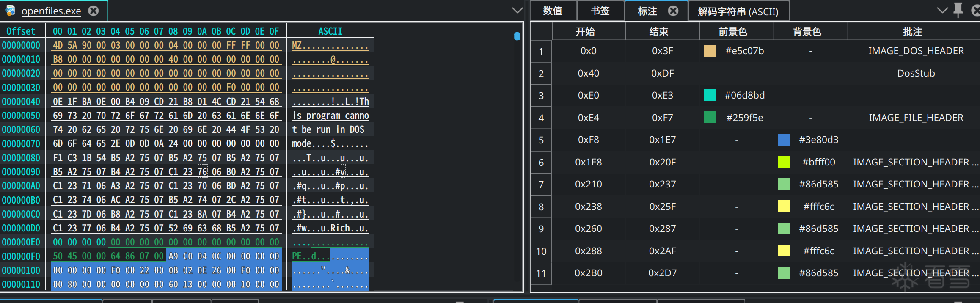The image size is (980, 303).
Task: Sort by the 结束 column header
Action: click(662, 31)
